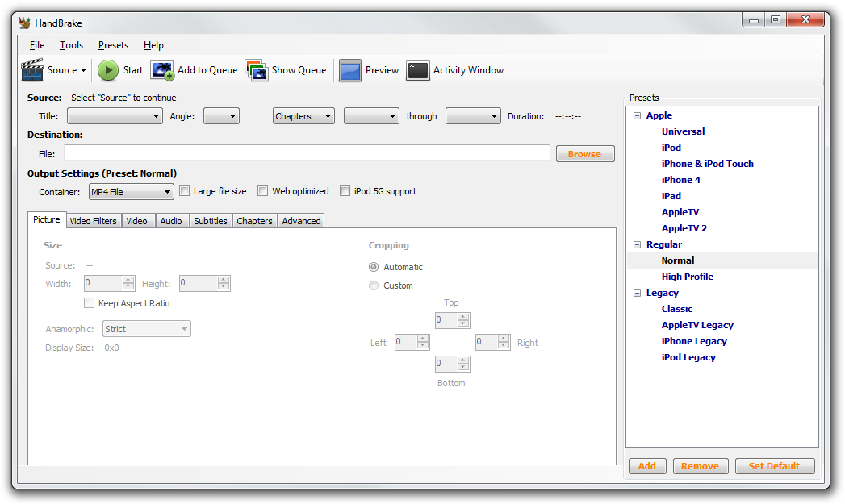Enable iPod 5G support checkbox

345,190
